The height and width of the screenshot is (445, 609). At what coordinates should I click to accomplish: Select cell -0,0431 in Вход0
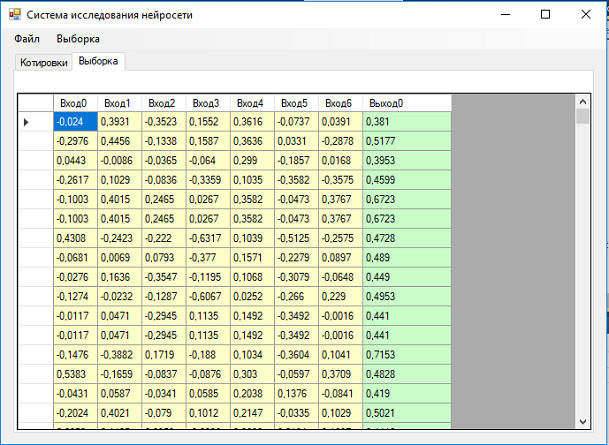(x=75, y=394)
